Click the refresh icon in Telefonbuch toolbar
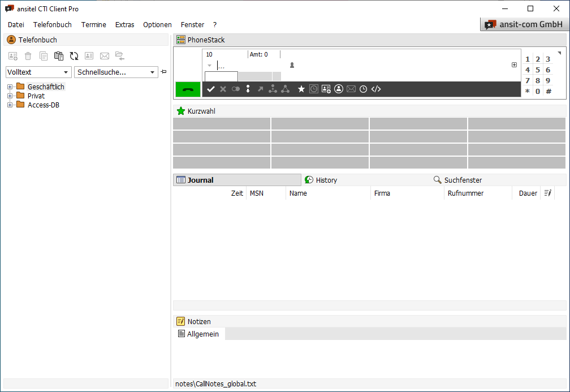The width and height of the screenshot is (570, 392). (74, 55)
